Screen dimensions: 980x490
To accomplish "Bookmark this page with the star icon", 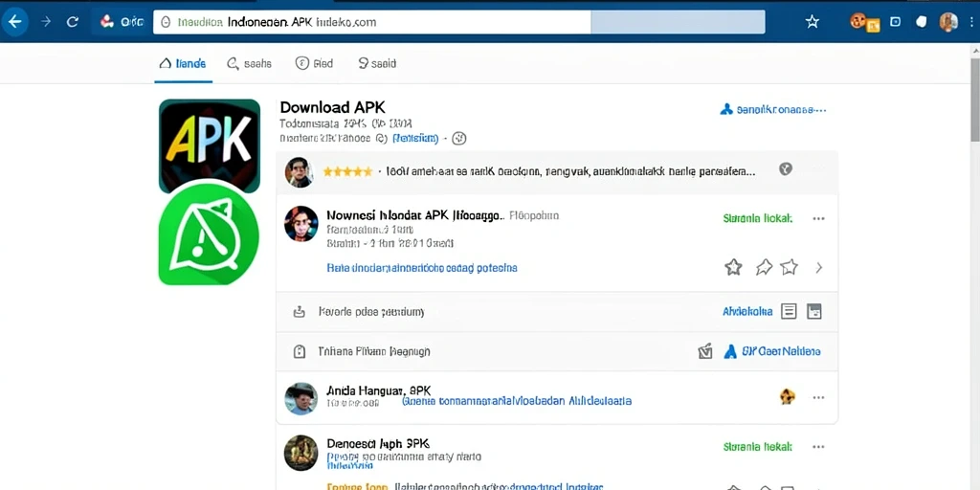I will (812, 22).
